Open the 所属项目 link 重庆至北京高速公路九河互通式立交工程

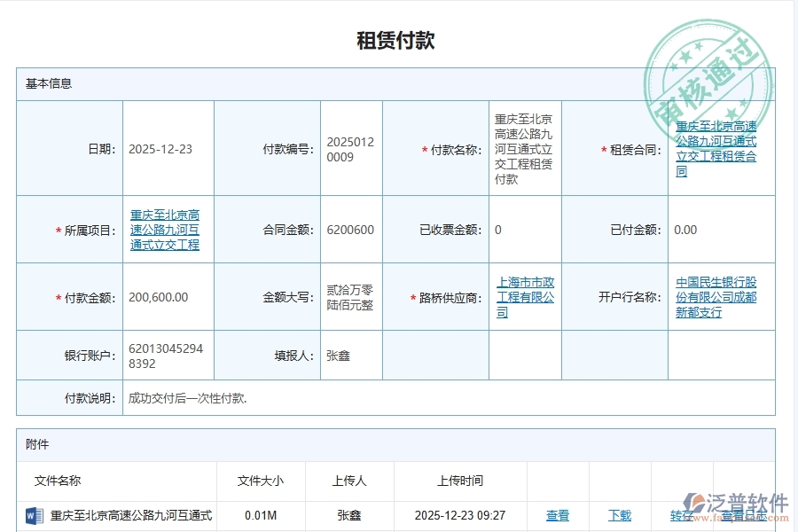tap(166, 230)
